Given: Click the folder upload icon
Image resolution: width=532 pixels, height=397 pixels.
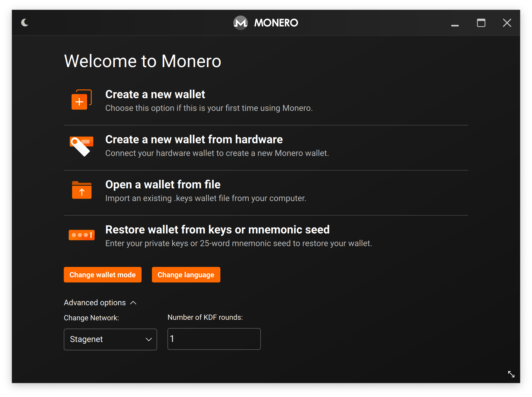Looking at the screenshot, I should [82, 190].
